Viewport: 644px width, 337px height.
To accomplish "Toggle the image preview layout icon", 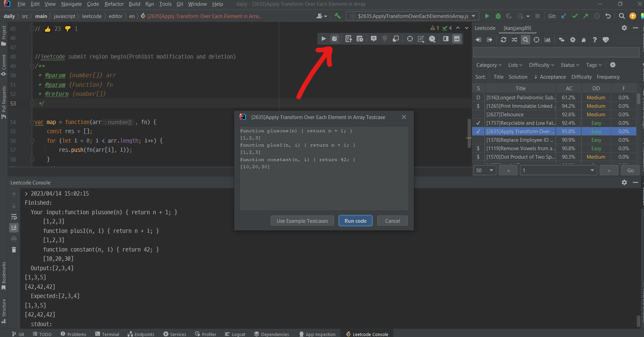I will [x=457, y=39].
